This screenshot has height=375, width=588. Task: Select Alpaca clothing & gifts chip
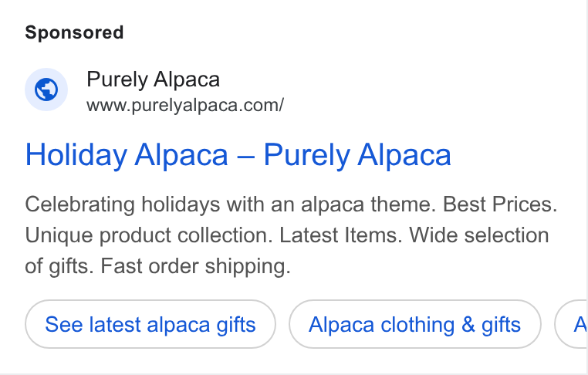click(414, 324)
